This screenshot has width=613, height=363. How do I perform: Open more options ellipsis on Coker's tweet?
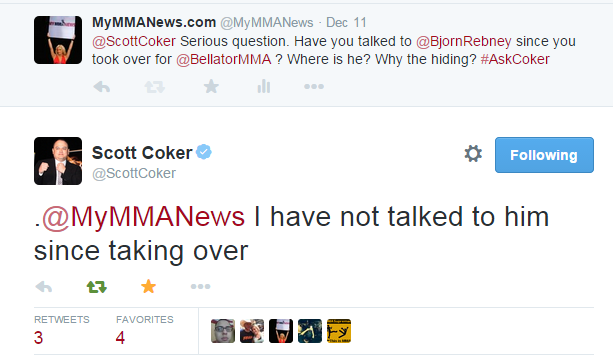[x=201, y=286]
